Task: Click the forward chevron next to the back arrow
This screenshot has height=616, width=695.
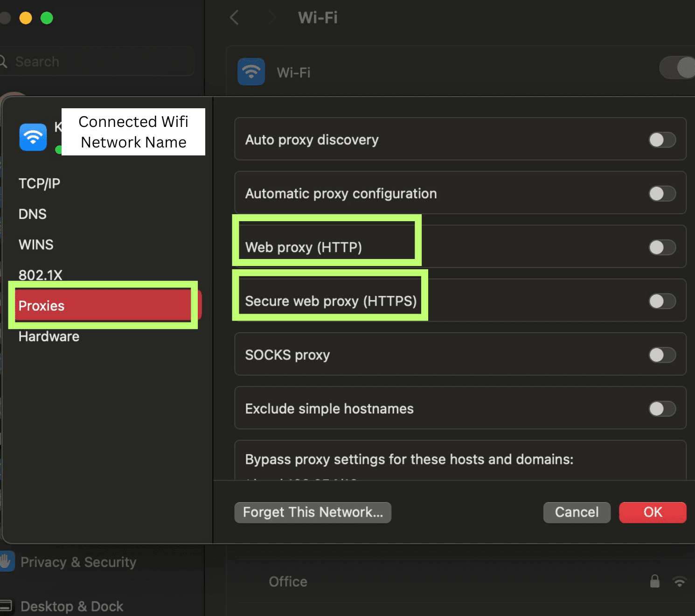Action: point(271,18)
